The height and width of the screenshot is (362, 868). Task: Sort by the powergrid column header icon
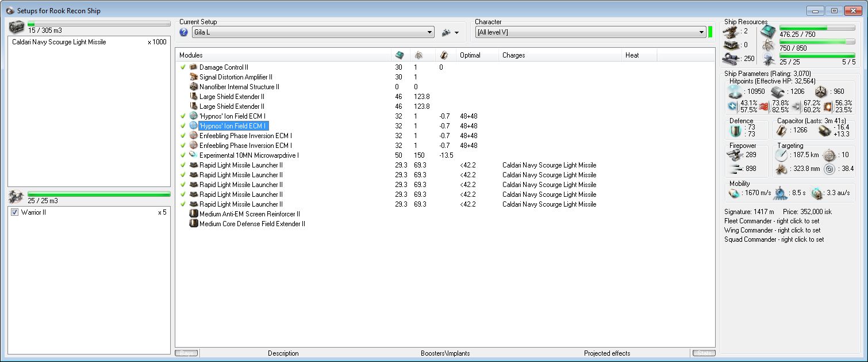418,55
